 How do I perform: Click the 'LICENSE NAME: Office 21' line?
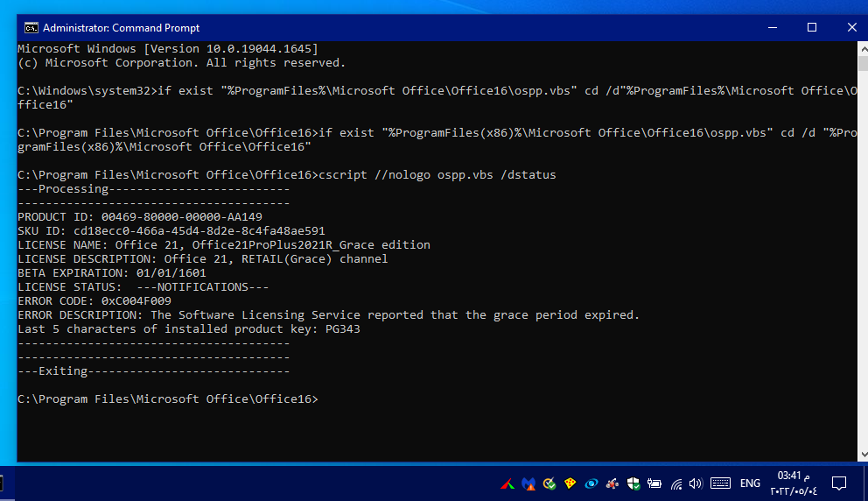224,244
